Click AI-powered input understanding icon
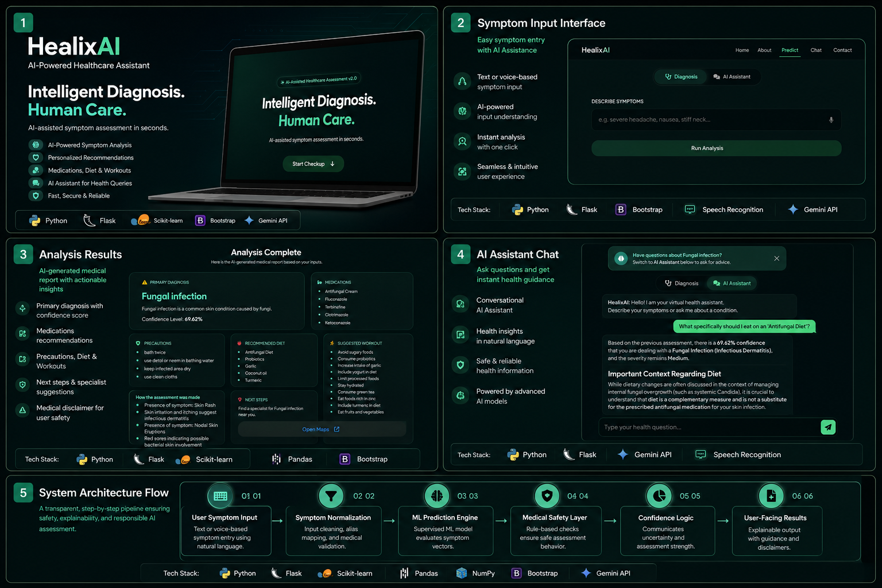The width and height of the screenshot is (882, 588). [462, 111]
